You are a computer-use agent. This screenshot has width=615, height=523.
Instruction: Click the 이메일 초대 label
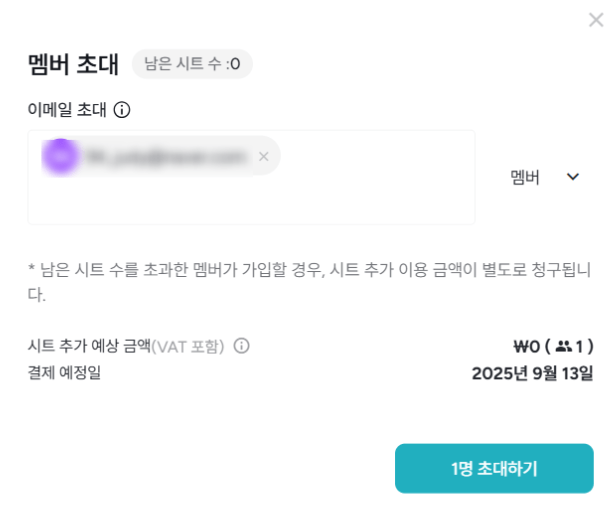click(x=66, y=110)
